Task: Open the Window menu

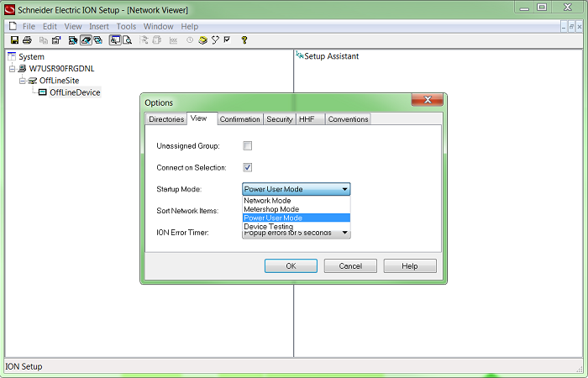Action: click(x=158, y=27)
